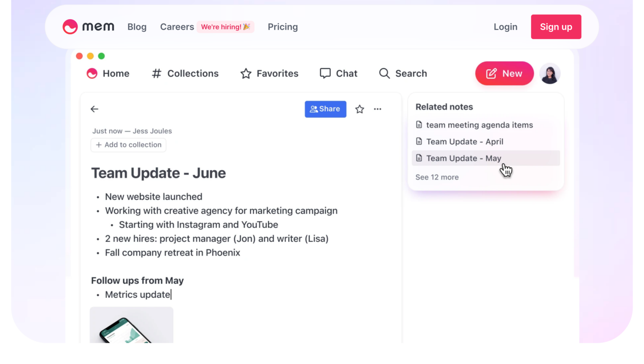Viewport: 644px width, 364px height.
Task: Click the 'Just now — Jess Joules' byline
Action: pyautogui.click(x=132, y=131)
